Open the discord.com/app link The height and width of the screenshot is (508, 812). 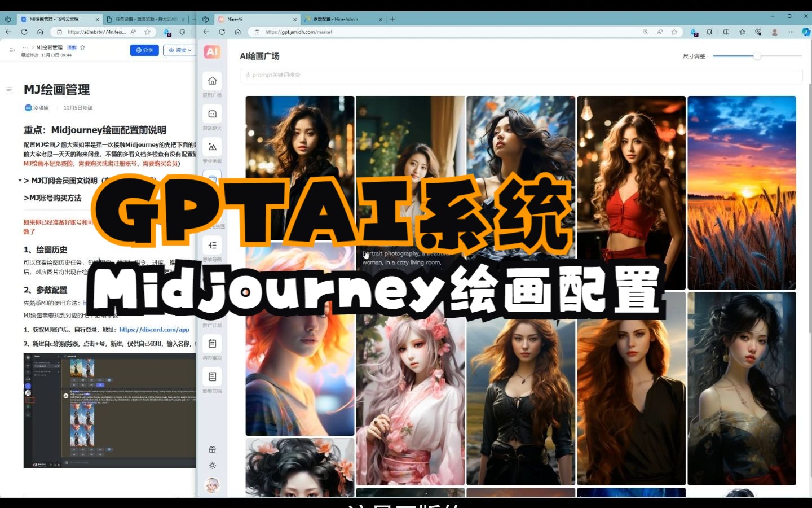(155, 329)
